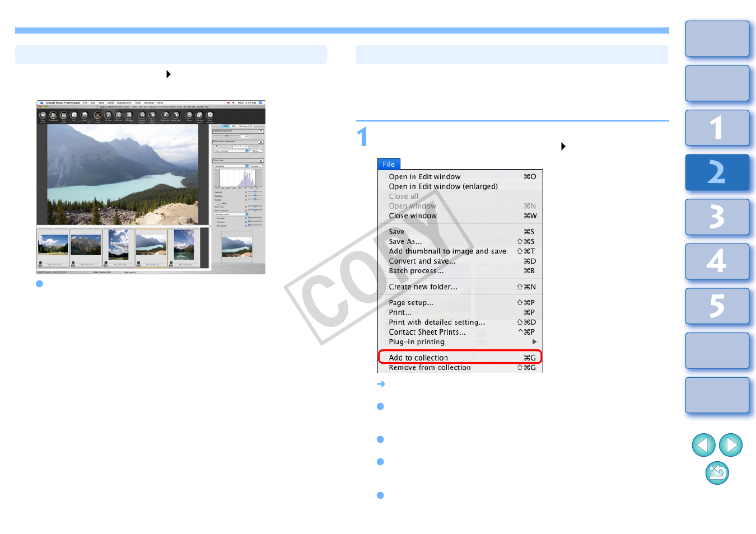The height and width of the screenshot is (534, 756).
Task: Open the Unsharp mask dropdown
Action: (x=230, y=214)
